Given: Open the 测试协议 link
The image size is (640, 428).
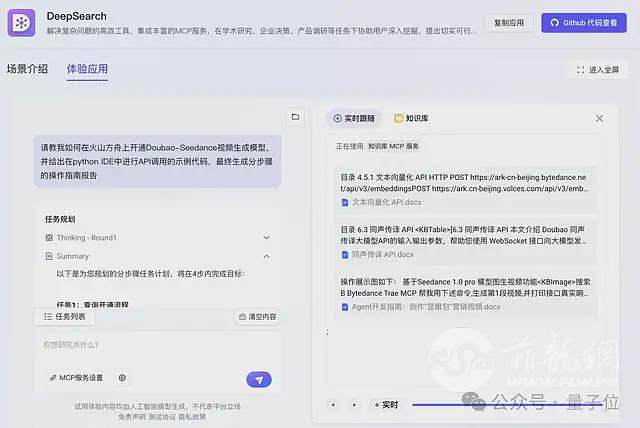Looking at the screenshot, I should click(x=162, y=417).
